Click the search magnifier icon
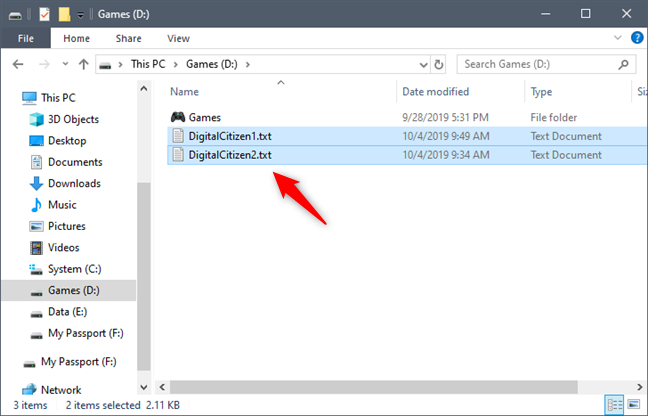This screenshot has width=648, height=416. tap(623, 64)
